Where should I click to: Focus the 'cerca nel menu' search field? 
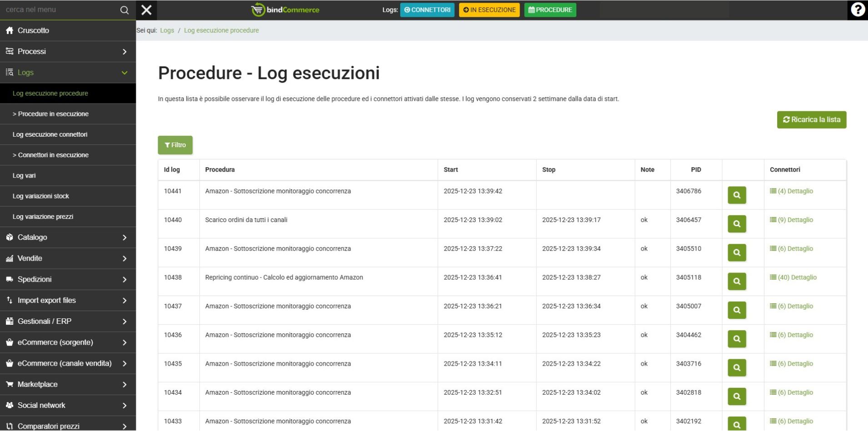point(59,10)
